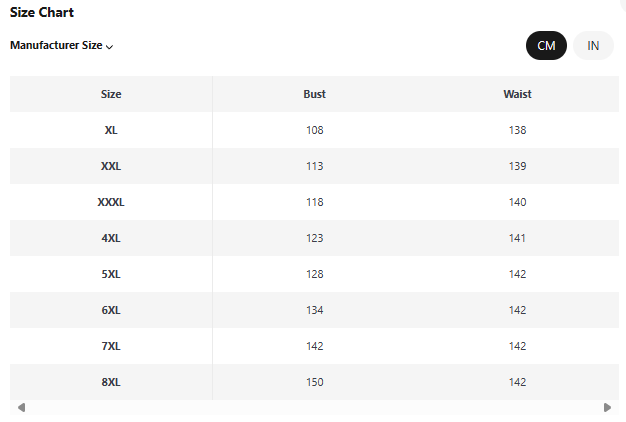Click the Size Chart heading
Screen dimensions: 626x422
(x=42, y=13)
